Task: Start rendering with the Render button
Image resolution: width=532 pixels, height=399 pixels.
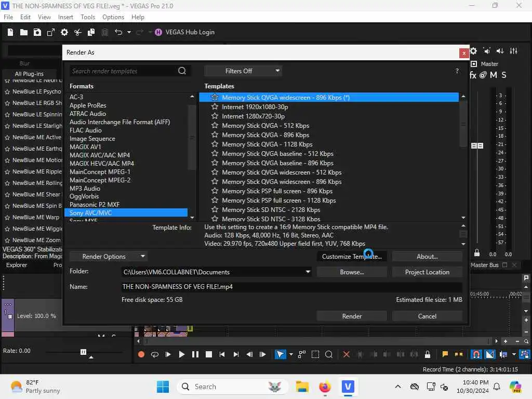Action: pyautogui.click(x=352, y=316)
